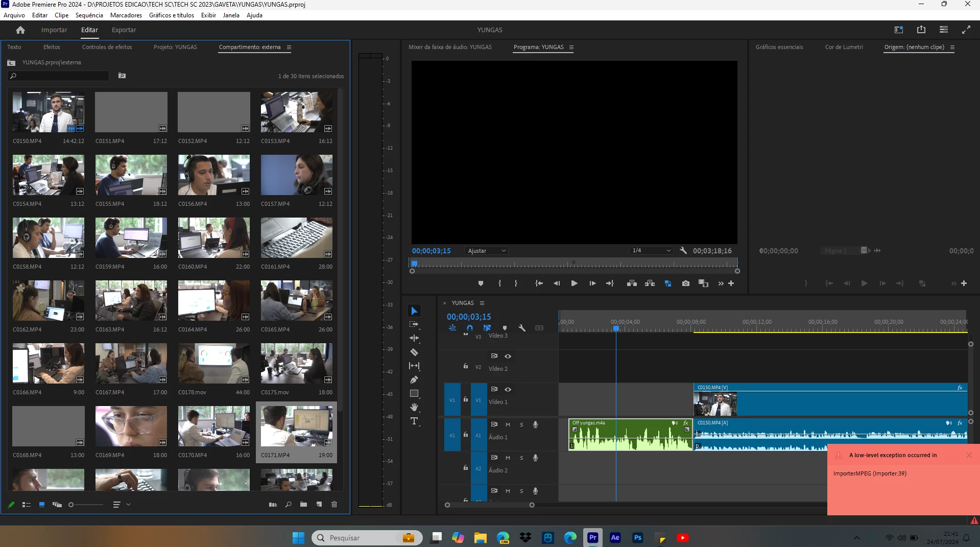The image size is (980, 547).
Task: Select the Hand tool
Action: (x=414, y=407)
